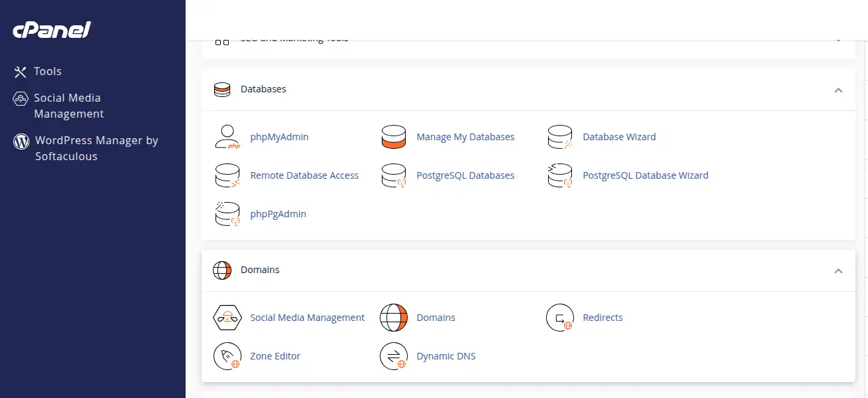Viewport: 868px width, 398px height.
Task: Click the Domains section heading text
Action: click(260, 270)
